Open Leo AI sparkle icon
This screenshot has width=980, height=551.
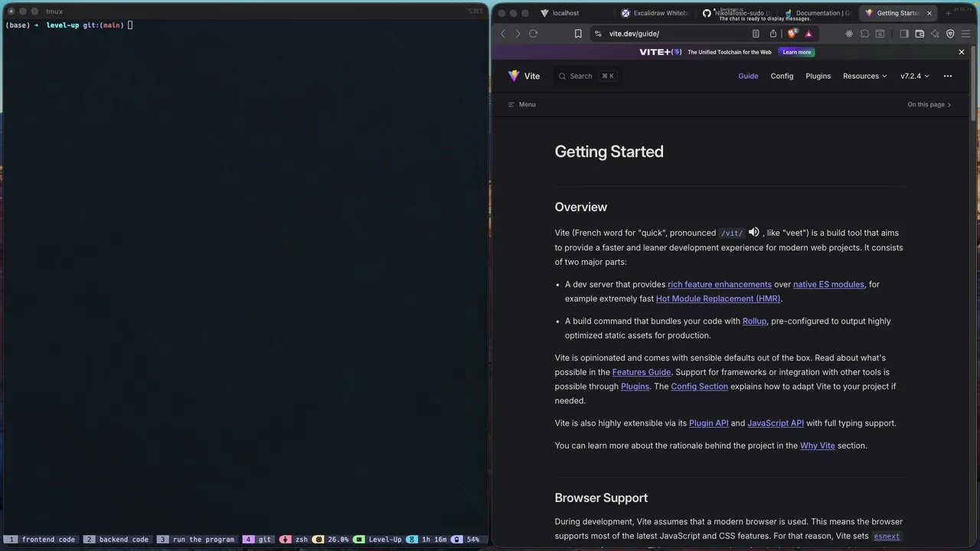pyautogui.click(x=935, y=34)
